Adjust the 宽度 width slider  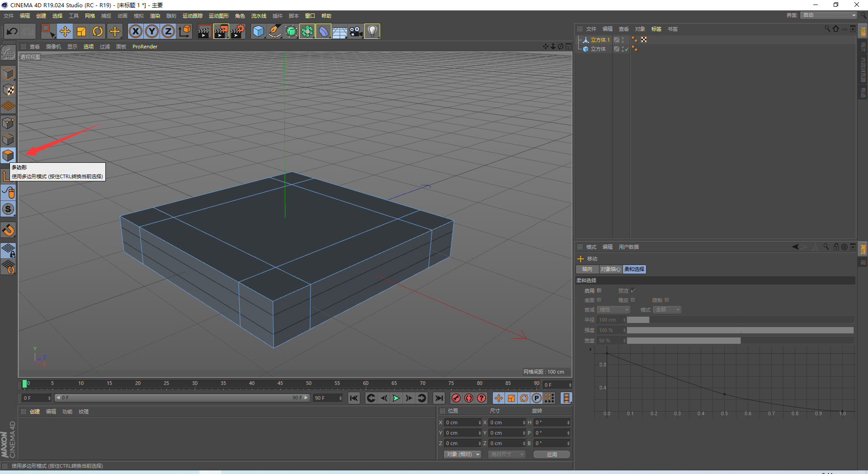(x=740, y=341)
